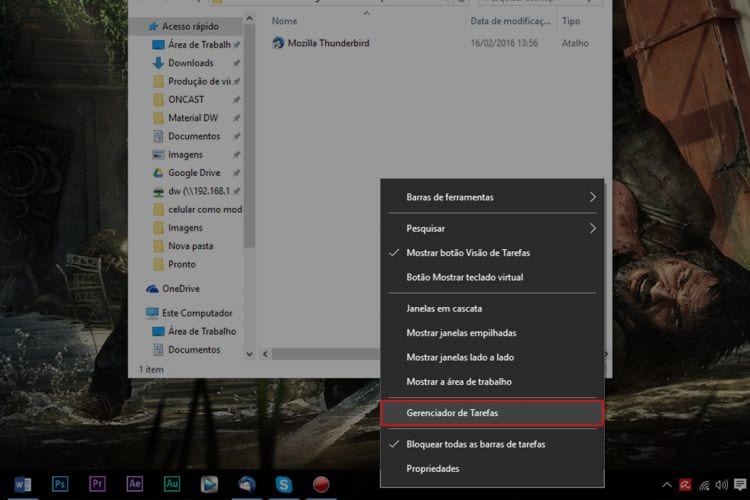The image size is (750, 500).
Task: Click the red record icon in the taskbar
Action: (x=321, y=484)
